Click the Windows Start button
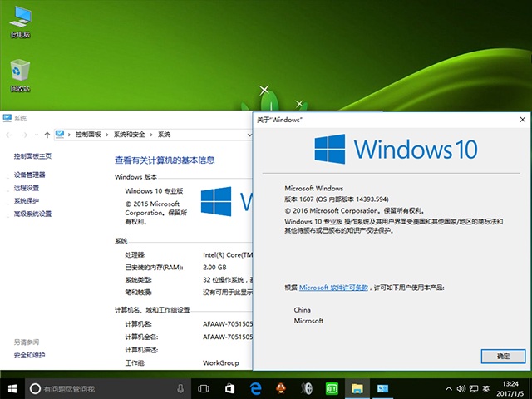Screen dimensions: 532x399 12,388
